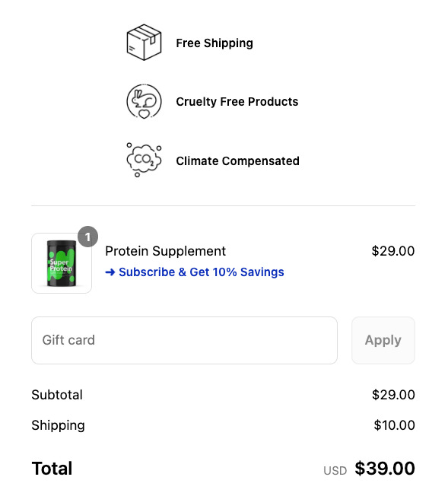Click the Free Shipping box icon
This screenshot has height=496, width=448.
pyautogui.click(x=144, y=43)
